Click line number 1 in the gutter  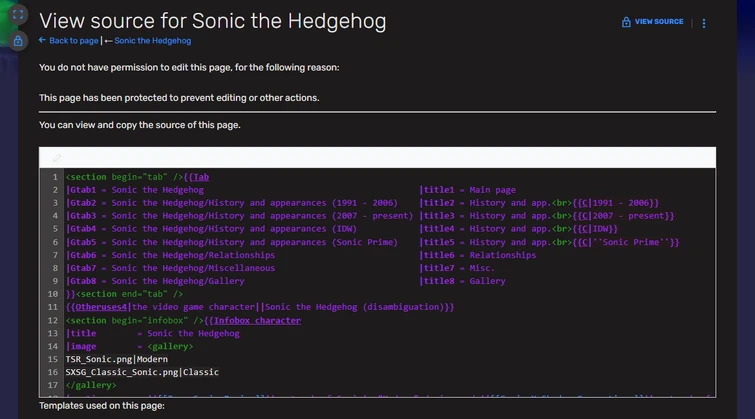(55, 177)
